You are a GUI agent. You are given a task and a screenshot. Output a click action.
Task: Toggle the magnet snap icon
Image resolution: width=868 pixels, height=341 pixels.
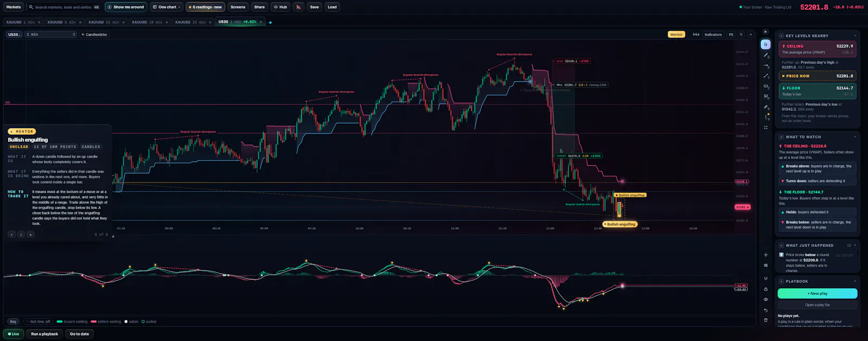[x=765, y=278]
